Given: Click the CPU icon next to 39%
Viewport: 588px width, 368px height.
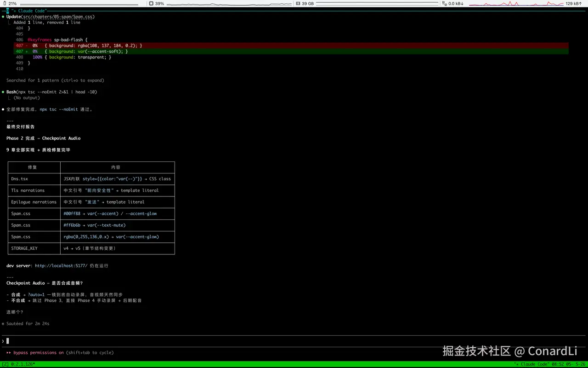Looking at the screenshot, I should tap(151, 3).
